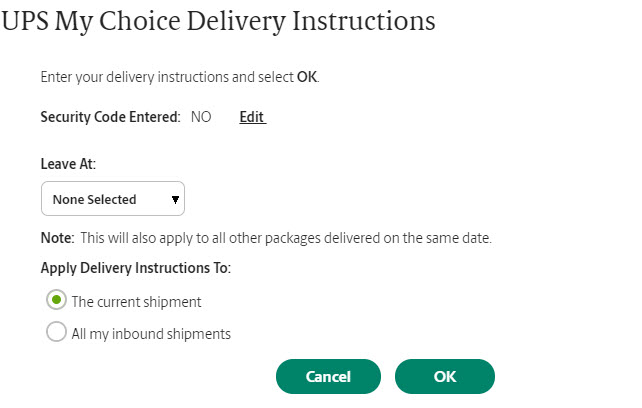Click the 'UPS My Choice Delivery Instructions' heading
This screenshot has height=408, width=642.
tap(218, 21)
